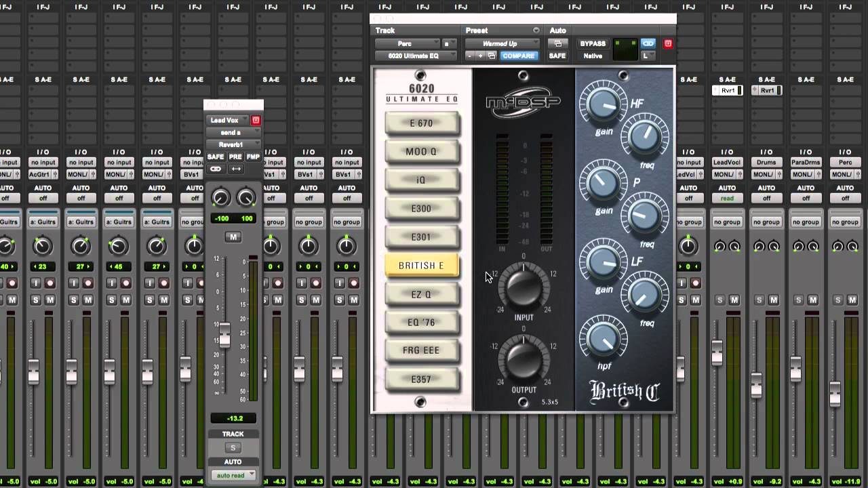
Task: Select the EQ '76 module
Action: pyautogui.click(x=421, y=323)
